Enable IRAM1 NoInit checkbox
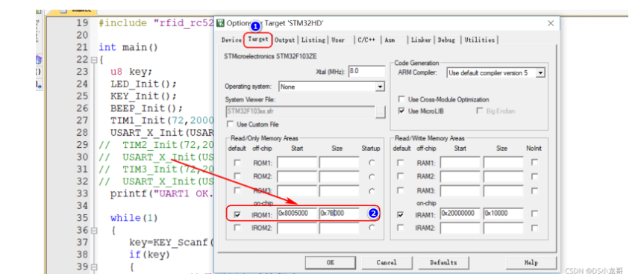 coord(534,214)
